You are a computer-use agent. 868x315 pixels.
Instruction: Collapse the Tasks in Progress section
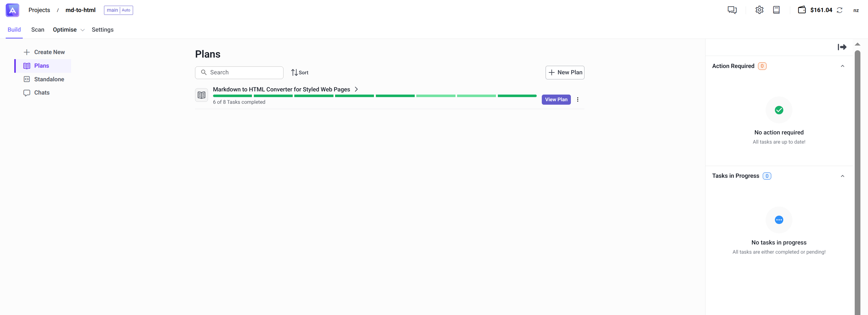(x=842, y=176)
